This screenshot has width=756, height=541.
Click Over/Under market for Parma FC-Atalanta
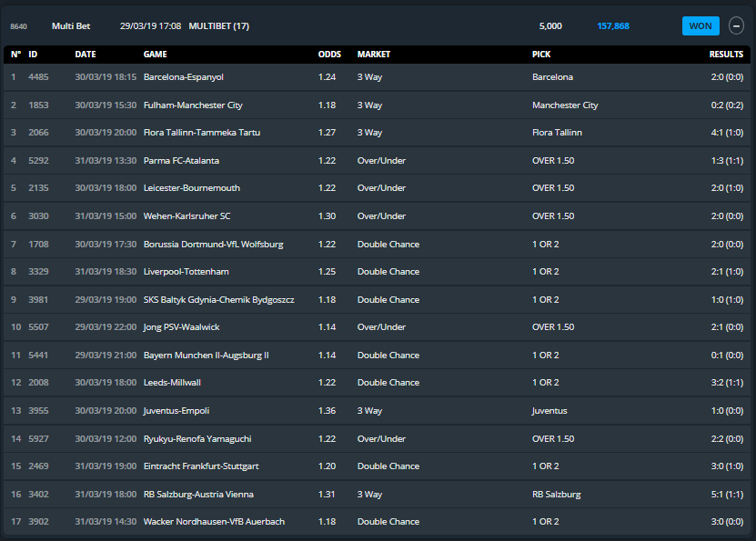click(x=381, y=160)
